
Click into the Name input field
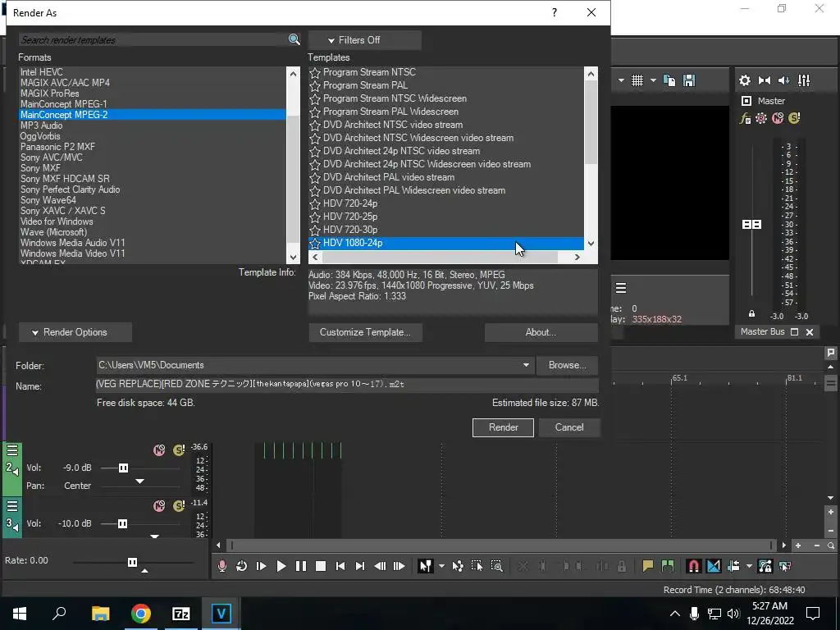click(347, 384)
